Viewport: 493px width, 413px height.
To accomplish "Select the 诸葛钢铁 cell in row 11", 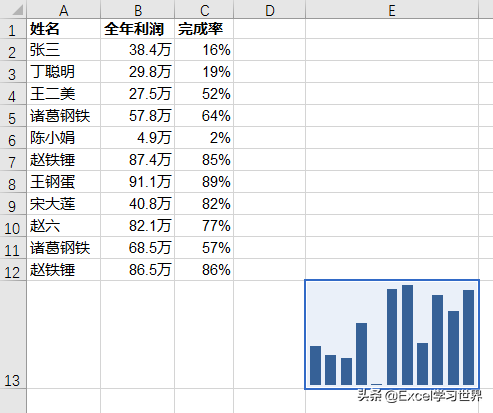I will [x=64, y=248].
